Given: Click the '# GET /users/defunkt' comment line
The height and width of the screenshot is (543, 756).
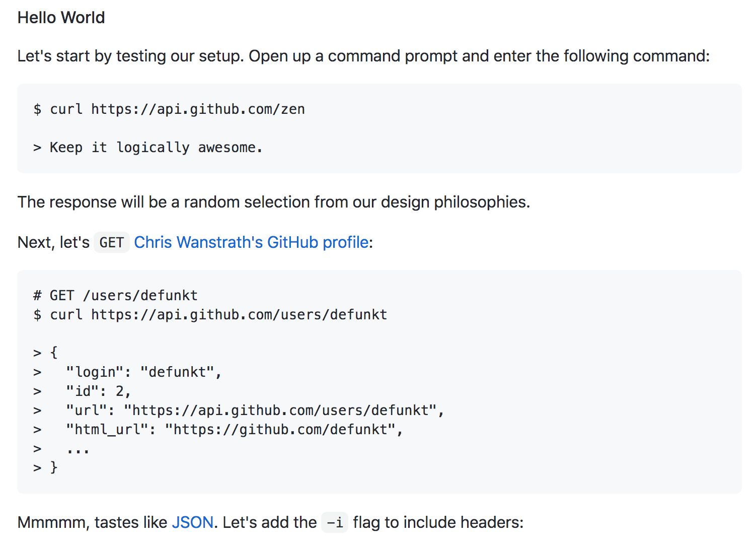Looking at the screenshot, I should click(x=115, y=296).
